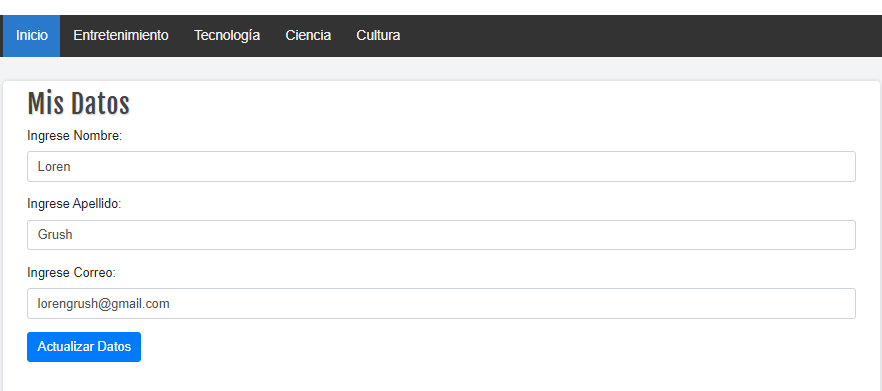Click the 'Ingrese Correo:' label
882x391 pixels.
pyautogui.click(x=71, y=273)
